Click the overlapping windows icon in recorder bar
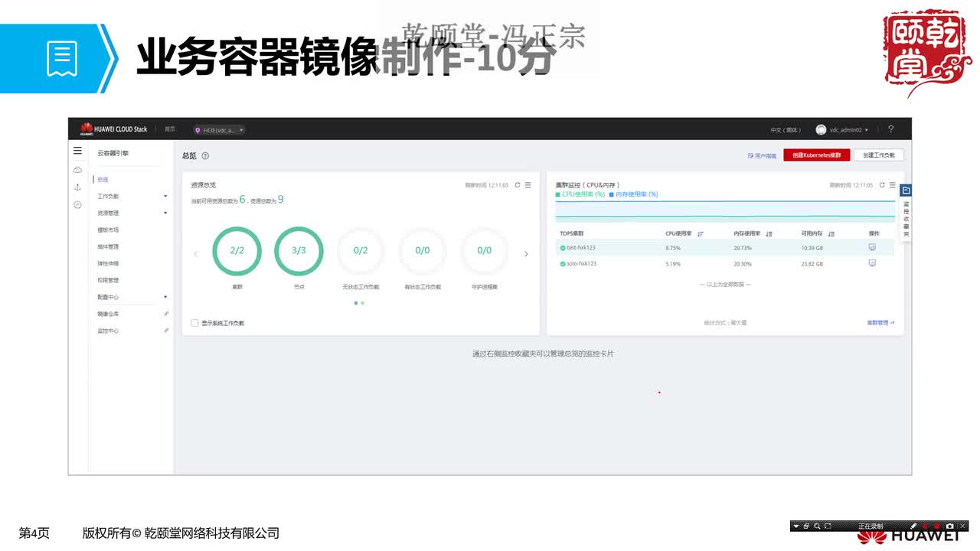 (806, 527)
